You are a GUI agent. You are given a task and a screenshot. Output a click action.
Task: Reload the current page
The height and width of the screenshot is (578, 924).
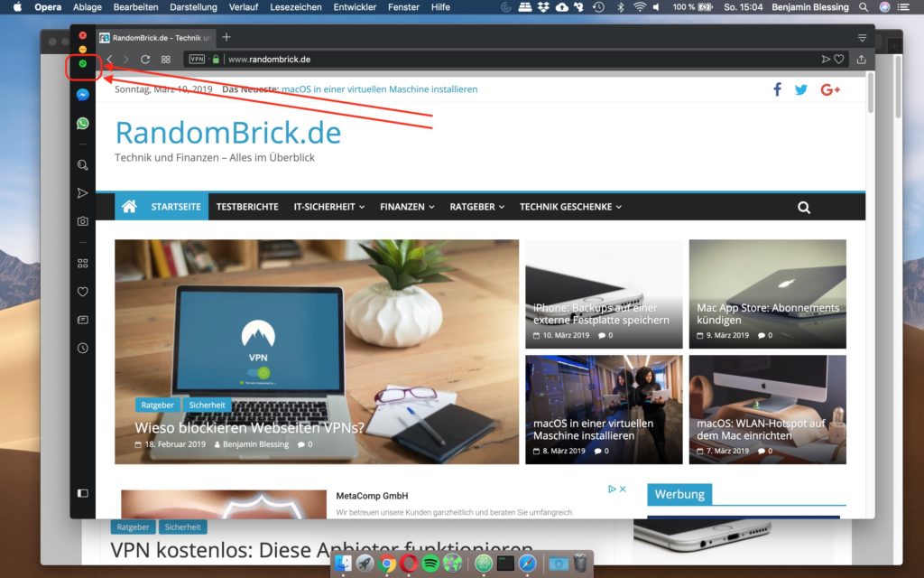(x=145, y=59)
